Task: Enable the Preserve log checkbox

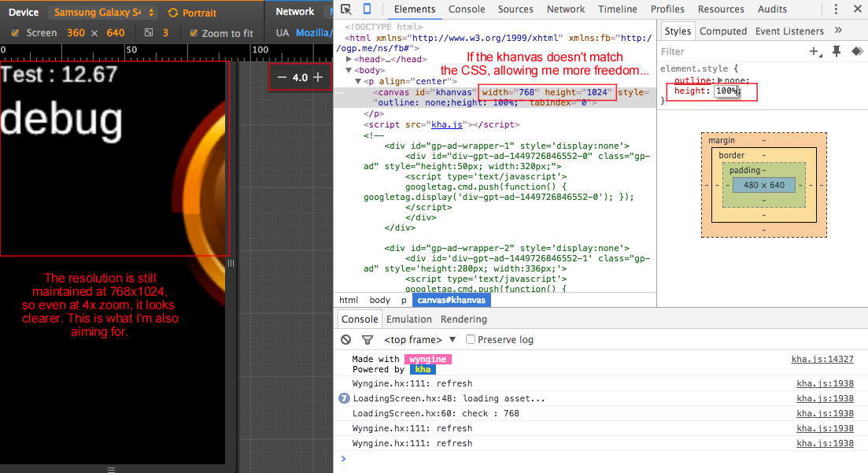Action: click(x=471, y=339)
